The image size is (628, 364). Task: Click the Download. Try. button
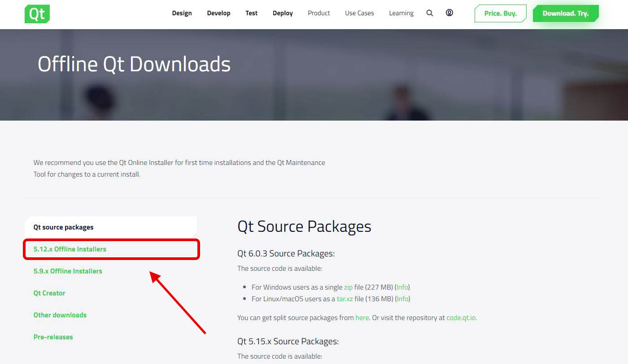[x=566, y=13]
